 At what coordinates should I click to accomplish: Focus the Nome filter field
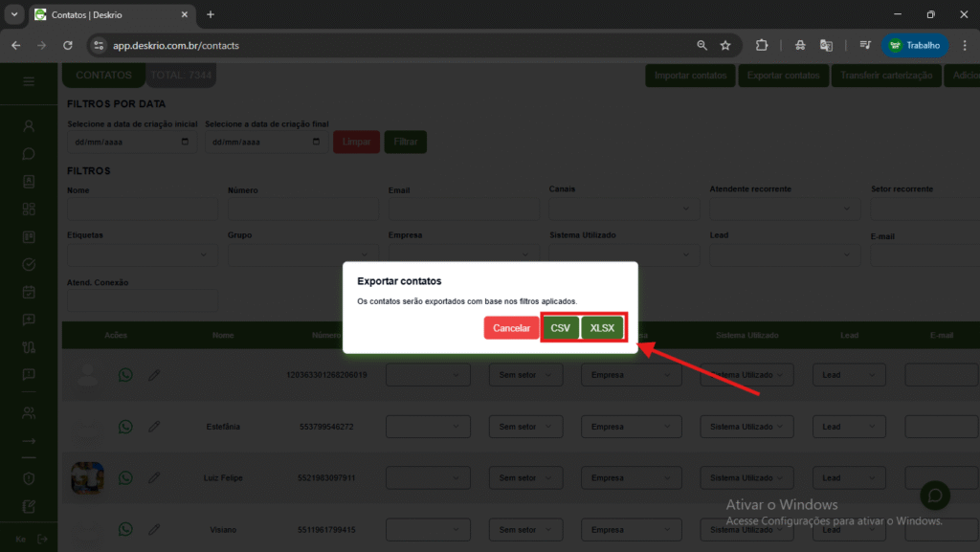point(143,209)
